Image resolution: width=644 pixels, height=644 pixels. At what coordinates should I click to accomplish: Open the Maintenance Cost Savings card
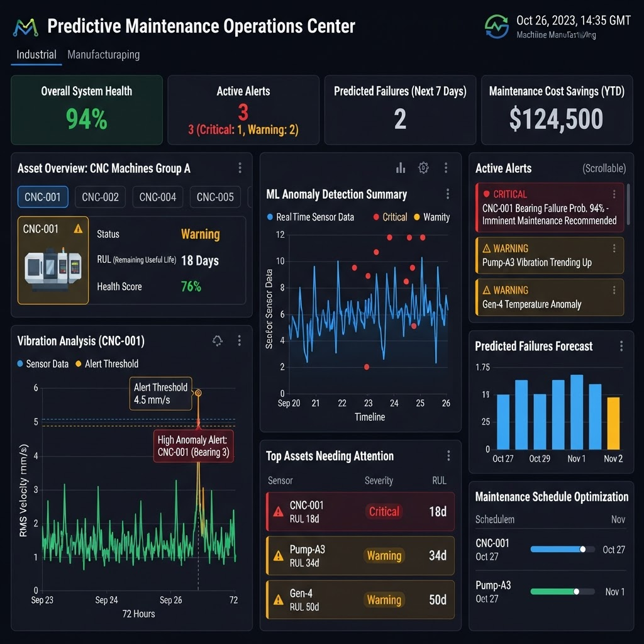(x=557, y=109)
